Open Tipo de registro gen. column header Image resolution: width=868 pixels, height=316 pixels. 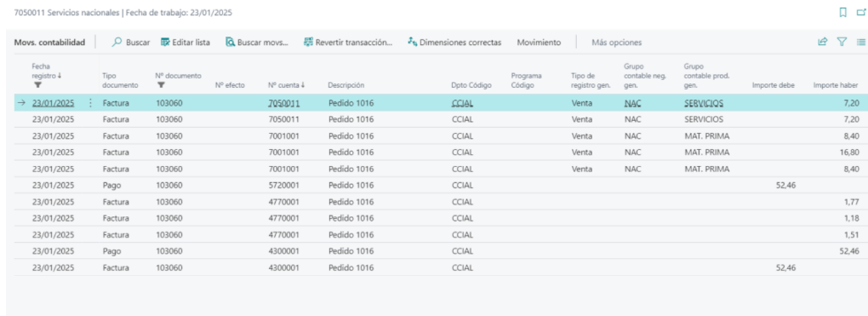click(x=591, y=81)
